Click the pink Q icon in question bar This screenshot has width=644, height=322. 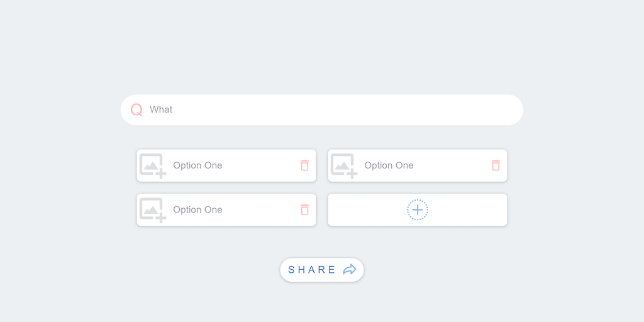(x=136, y=109)
